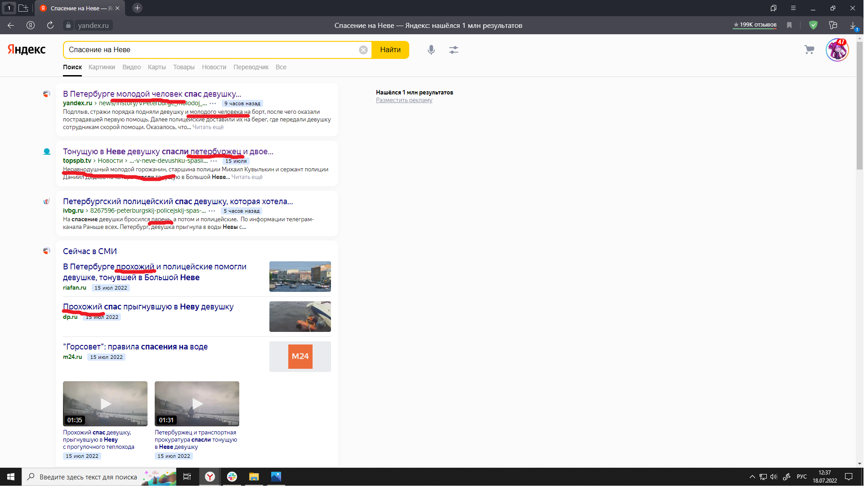Open the browser extensions icon
This screenshot has width=868, height=492.
[833, 25]
